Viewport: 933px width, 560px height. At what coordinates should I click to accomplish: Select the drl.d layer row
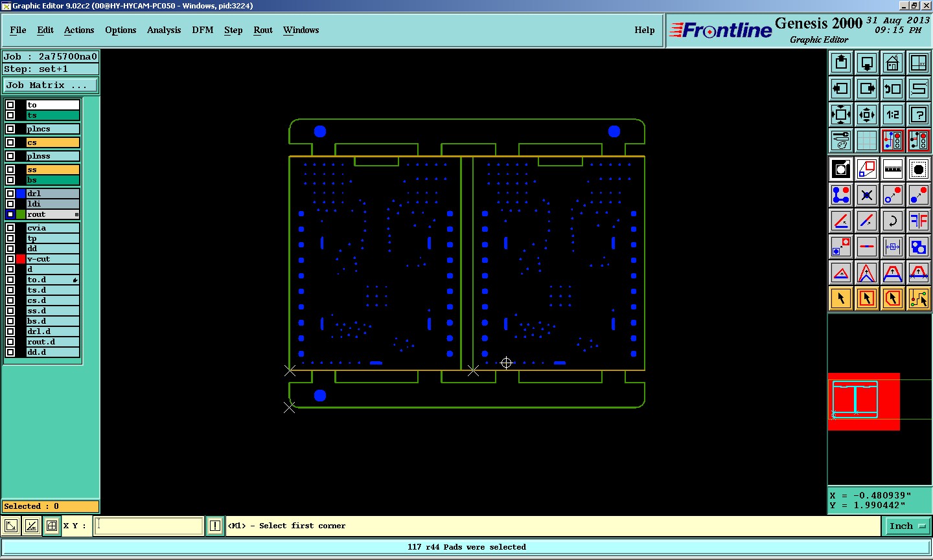click(x=53, y=331)
